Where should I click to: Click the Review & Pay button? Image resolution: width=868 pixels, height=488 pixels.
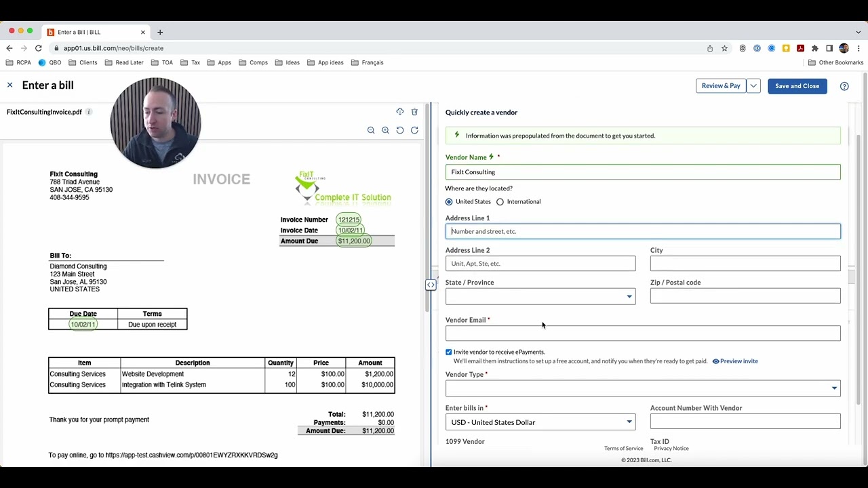pyautogui.click(x=721, y=86)
